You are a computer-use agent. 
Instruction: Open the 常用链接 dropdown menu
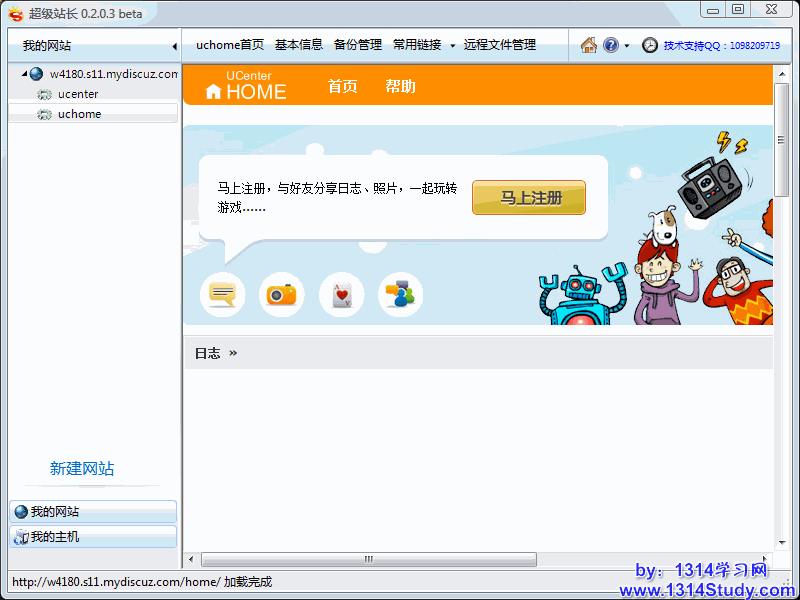point(452,45)
